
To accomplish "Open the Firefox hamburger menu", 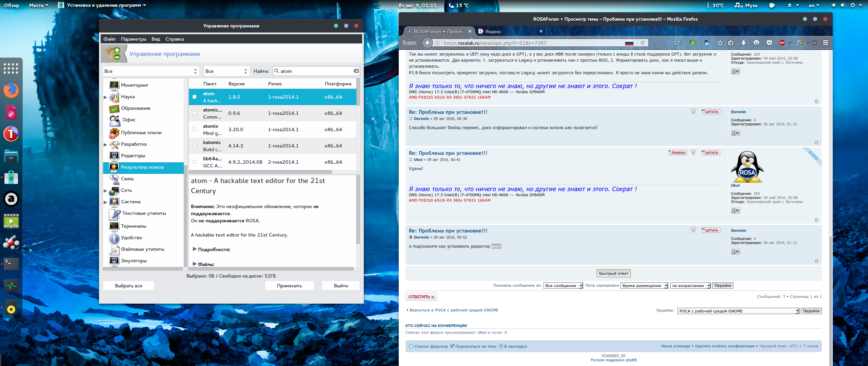I will [x=826, y=43].
